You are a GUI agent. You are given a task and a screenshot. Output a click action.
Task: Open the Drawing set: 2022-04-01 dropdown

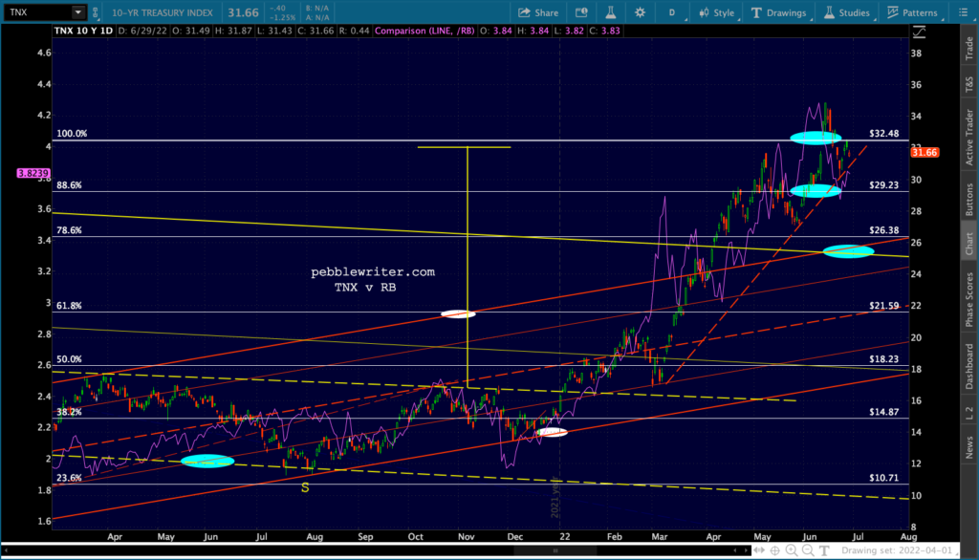point(899,550)
